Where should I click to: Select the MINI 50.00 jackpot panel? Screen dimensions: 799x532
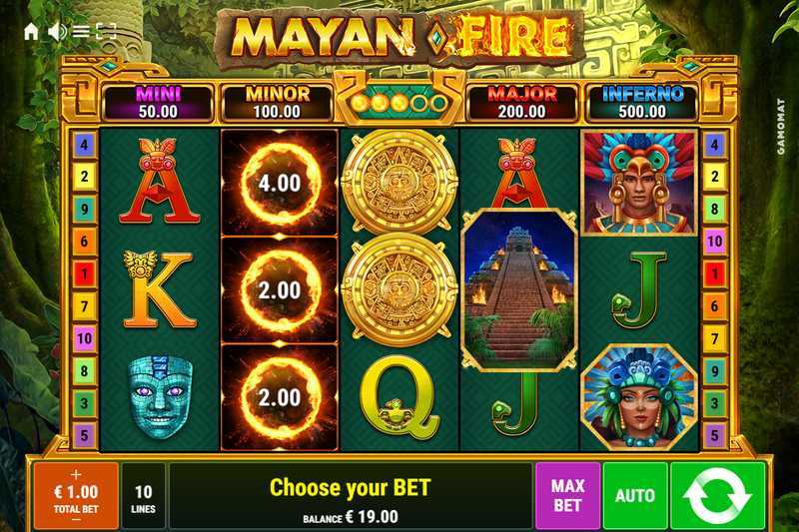[158, 103]
